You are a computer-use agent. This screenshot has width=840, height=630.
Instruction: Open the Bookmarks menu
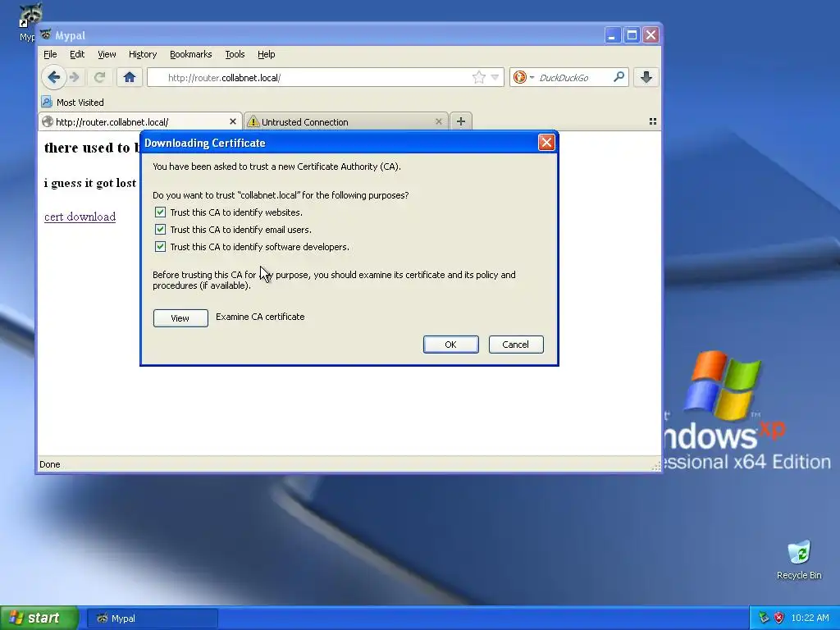[190, 54]
